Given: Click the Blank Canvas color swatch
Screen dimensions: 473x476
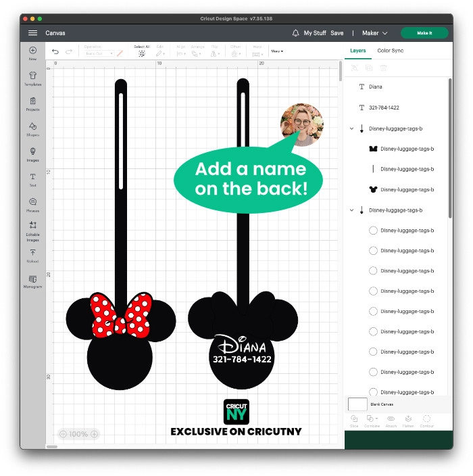Looking at the screenshot, I should (357, 404).
